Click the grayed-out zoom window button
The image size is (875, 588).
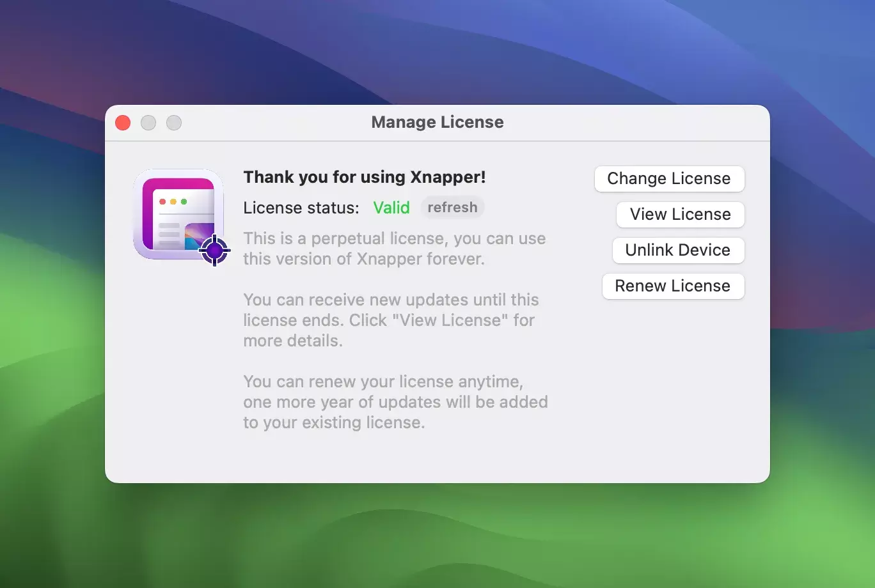point(174,123)
